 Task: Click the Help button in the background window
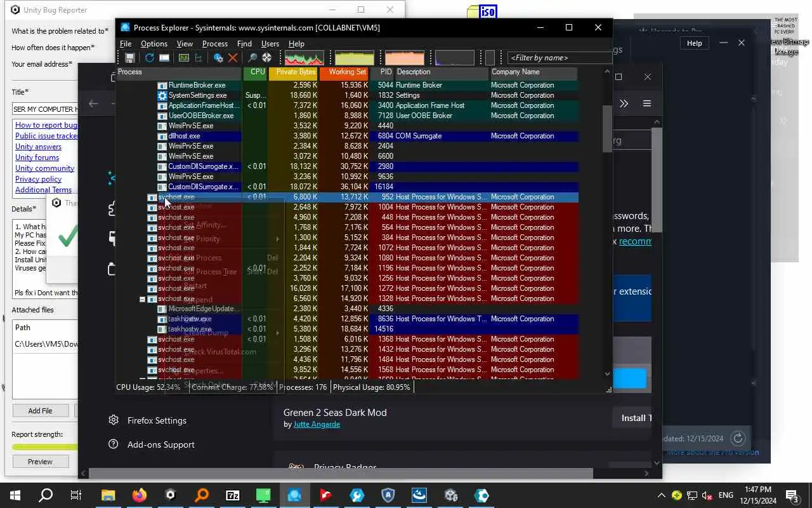tap(695, 43)
